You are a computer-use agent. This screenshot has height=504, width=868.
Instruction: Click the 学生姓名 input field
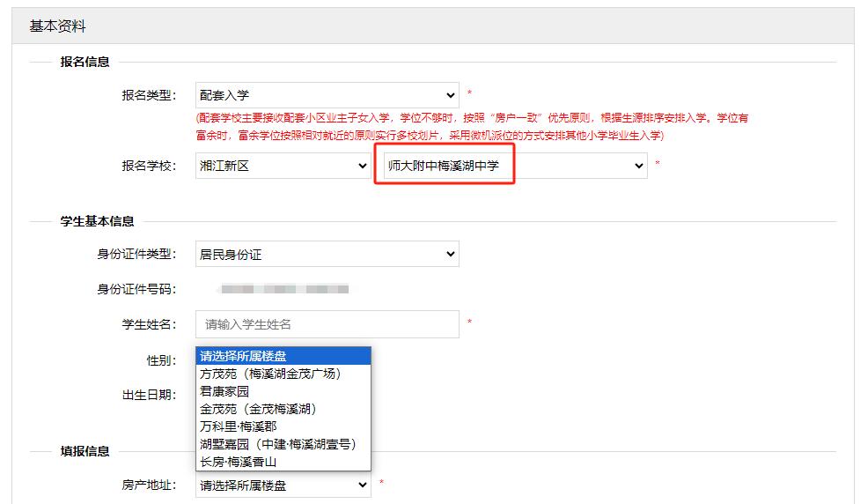327,324
